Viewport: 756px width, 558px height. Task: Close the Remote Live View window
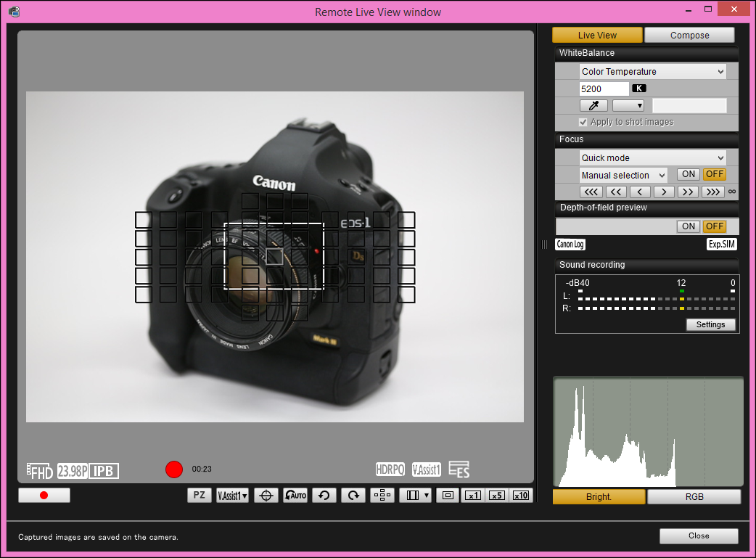(x=699, y=536)
